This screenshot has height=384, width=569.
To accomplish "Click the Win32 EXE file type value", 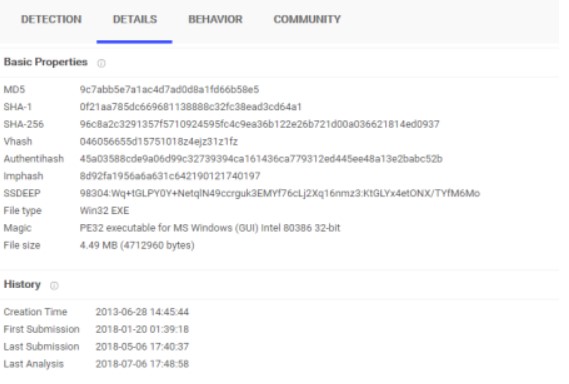I will tap(105, 211).
